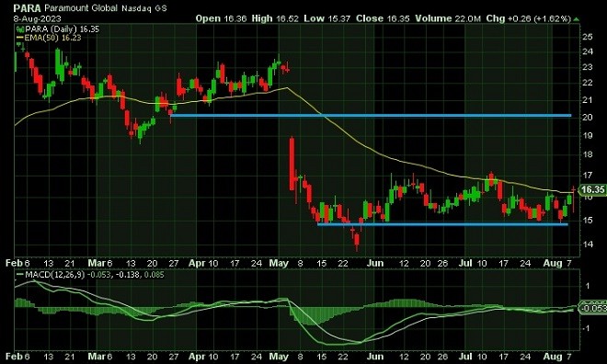Click the MACD line marker before MACD(12,26,9)

[x=20, y=275]
